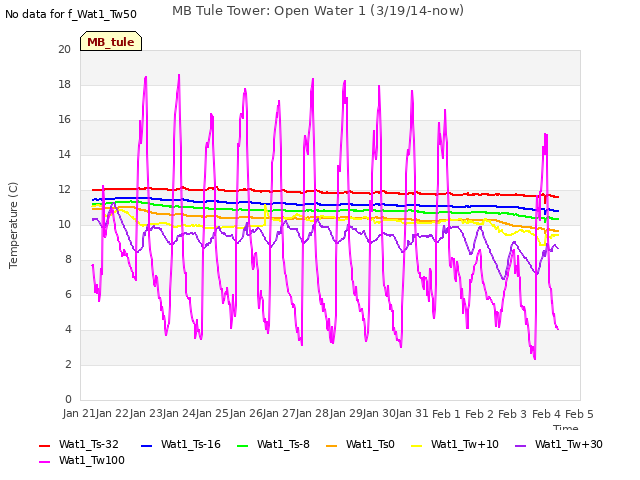Click the chart title MB Tule Tower

coord(318,11)
